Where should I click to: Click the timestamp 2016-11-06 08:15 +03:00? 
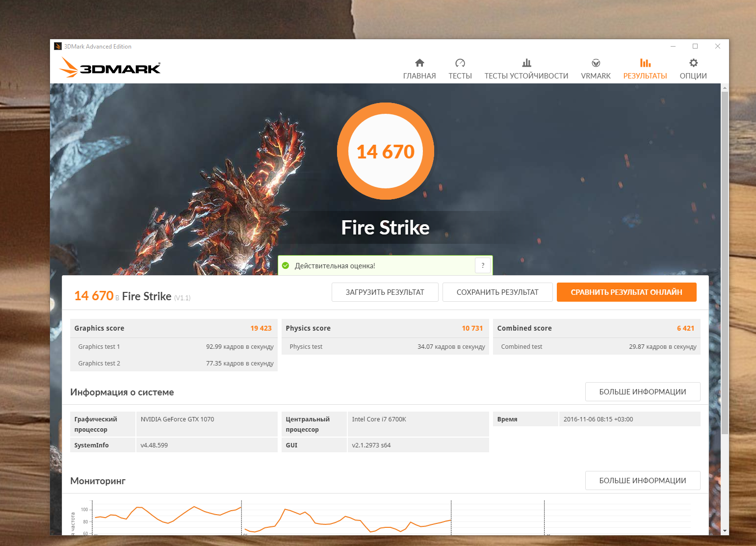point(598,419)
